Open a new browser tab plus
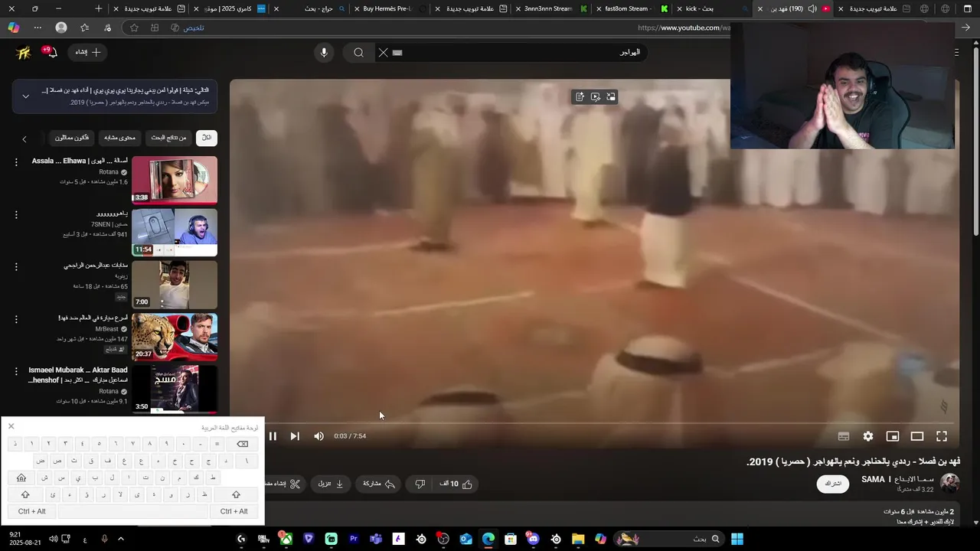 point(98,8)
